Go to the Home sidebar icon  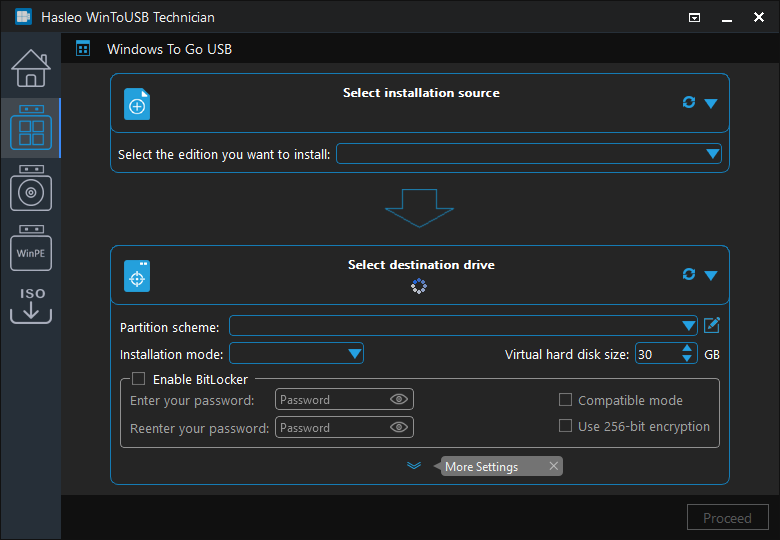(x=30, y=68)
